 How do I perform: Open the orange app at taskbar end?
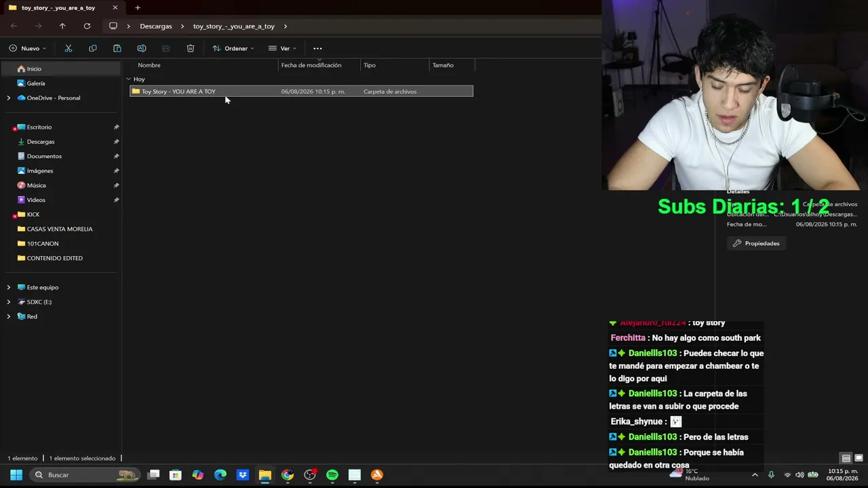tap(377, 474)
